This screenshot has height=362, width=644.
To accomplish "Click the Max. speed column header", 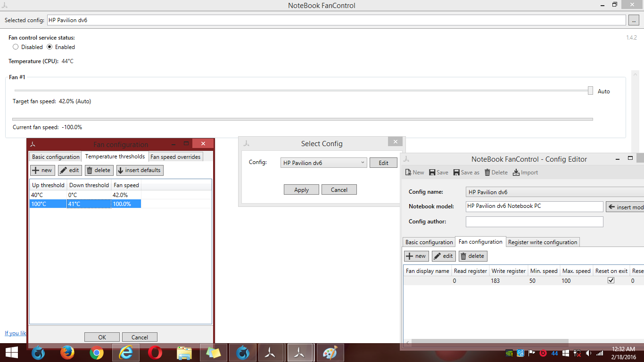I will pos(576,271).
